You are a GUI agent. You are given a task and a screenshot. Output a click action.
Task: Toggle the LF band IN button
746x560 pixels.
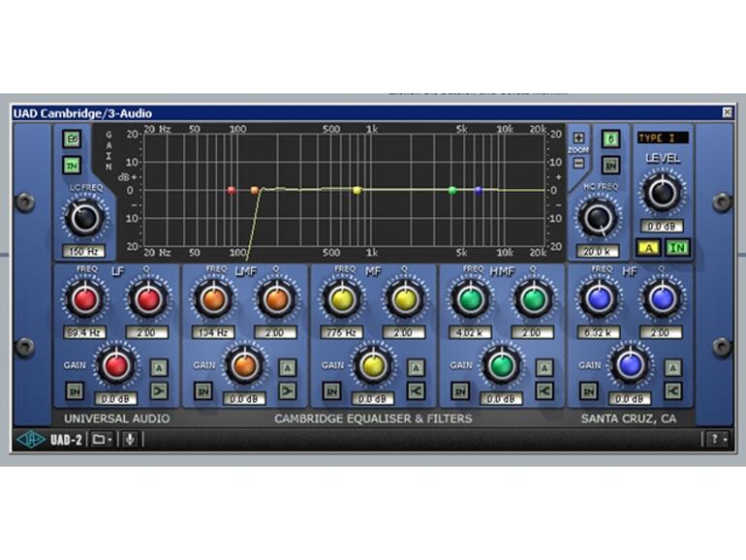[75, 391]
